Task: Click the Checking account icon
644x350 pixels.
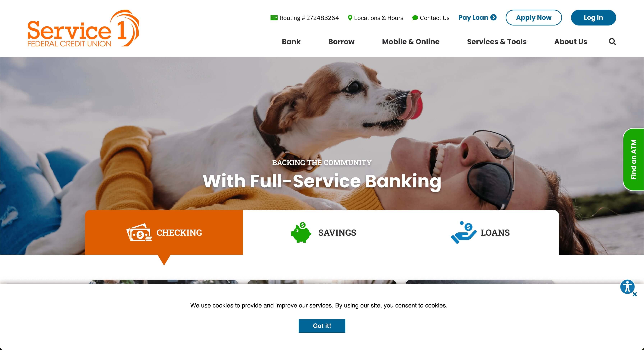Action: [x=139, y=232]
